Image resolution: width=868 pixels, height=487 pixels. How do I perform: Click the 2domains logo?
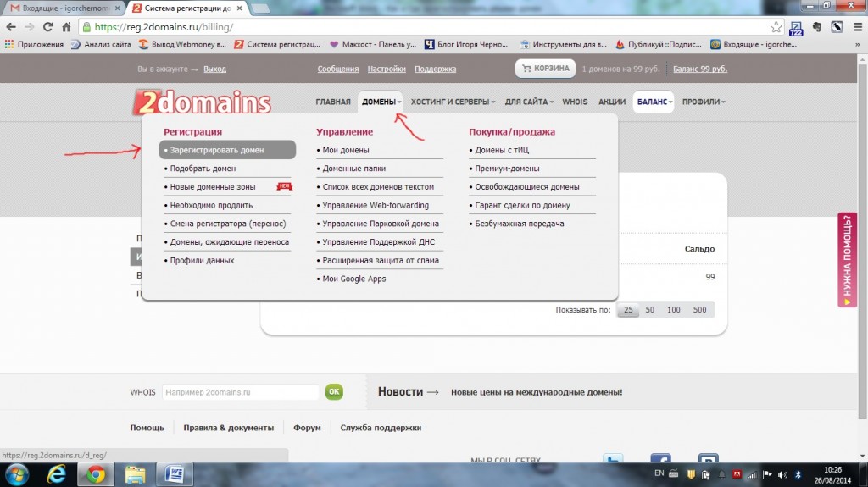(x=202, y=102)
